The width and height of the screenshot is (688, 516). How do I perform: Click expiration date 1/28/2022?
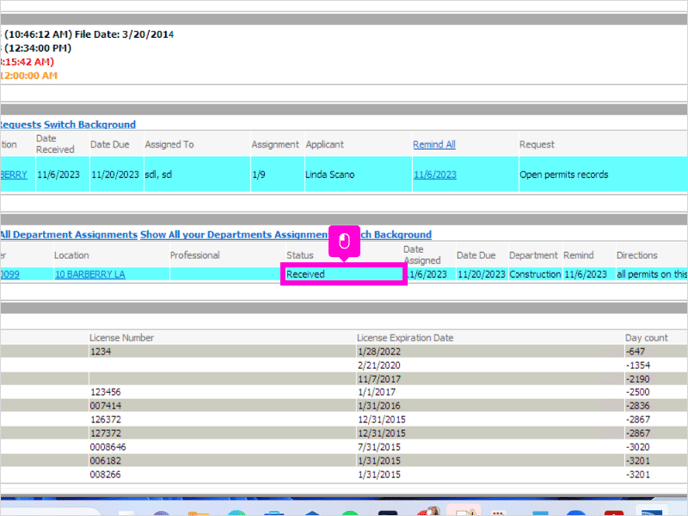[x=379, y=351]
